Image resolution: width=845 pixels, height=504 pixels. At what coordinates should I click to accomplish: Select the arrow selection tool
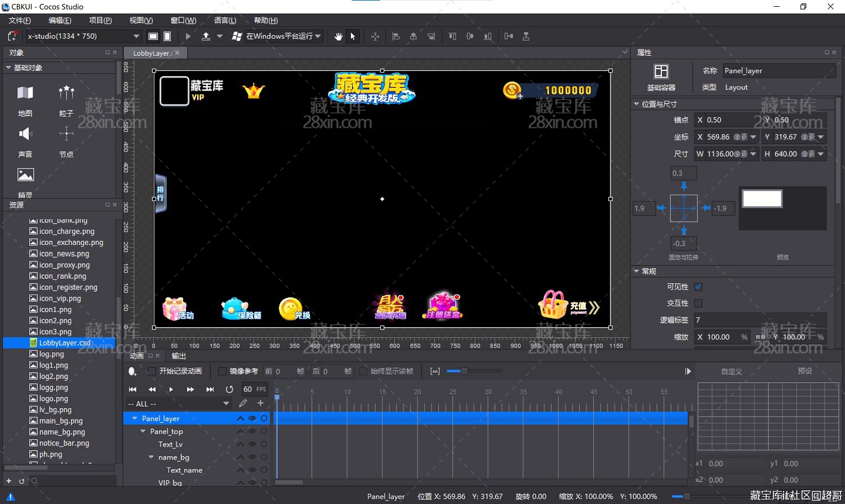click(353, 36)
